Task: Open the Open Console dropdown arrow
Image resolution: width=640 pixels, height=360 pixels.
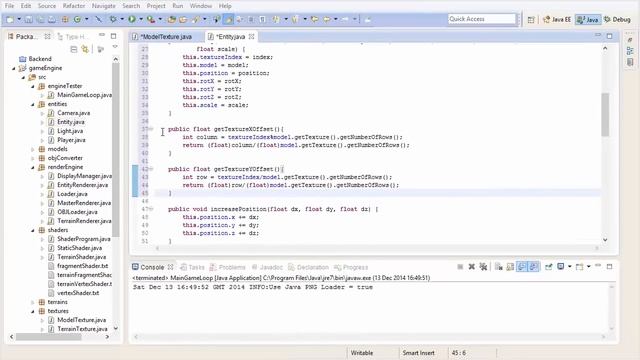Action: pyautogui.click(x=588, y=267)
